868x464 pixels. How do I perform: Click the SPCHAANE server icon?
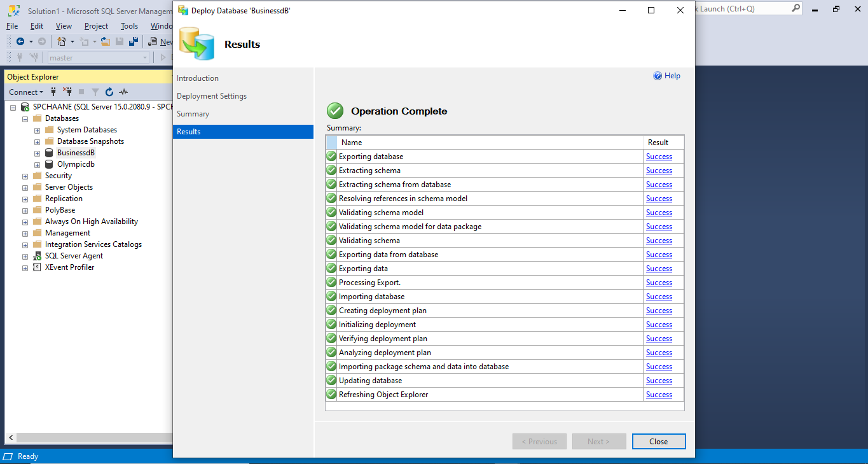(25, 107)
